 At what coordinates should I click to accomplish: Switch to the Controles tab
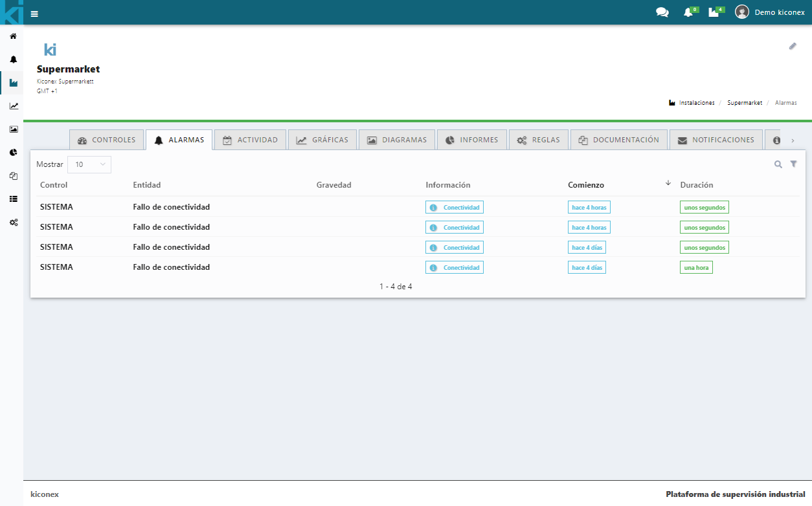107,140
